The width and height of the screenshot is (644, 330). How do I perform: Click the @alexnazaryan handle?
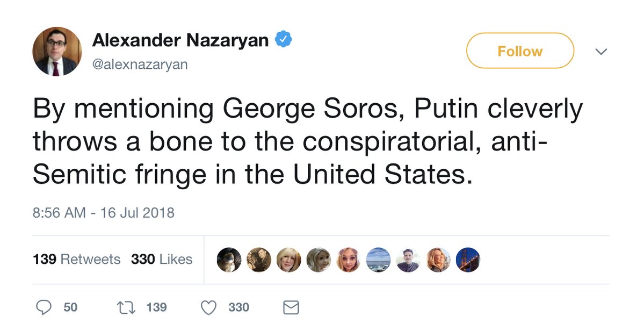(140, 64)
